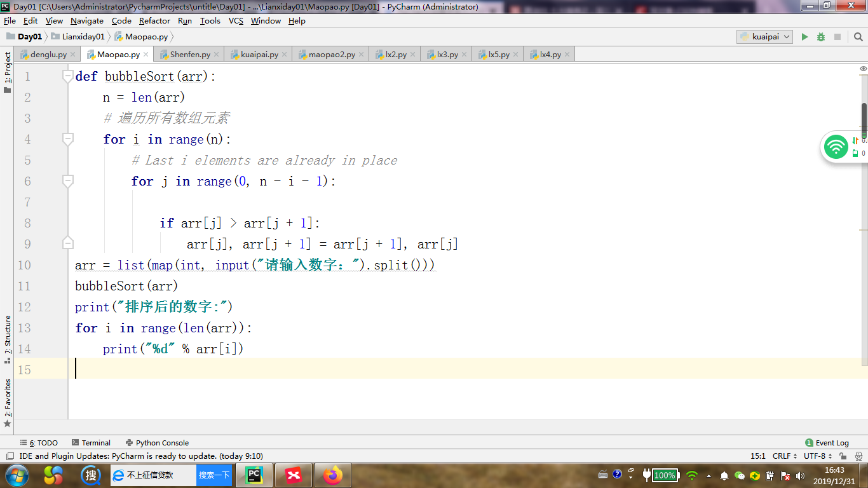Viewport: 868px width, 488px height.
Task: Close the lx2.py tab
Action: pos(413,55)
